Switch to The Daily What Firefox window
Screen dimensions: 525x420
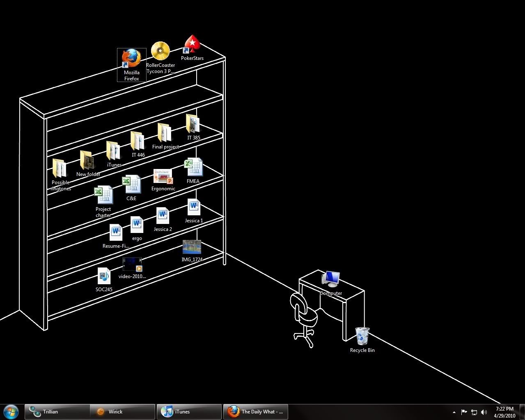click(x=255, y=412)
